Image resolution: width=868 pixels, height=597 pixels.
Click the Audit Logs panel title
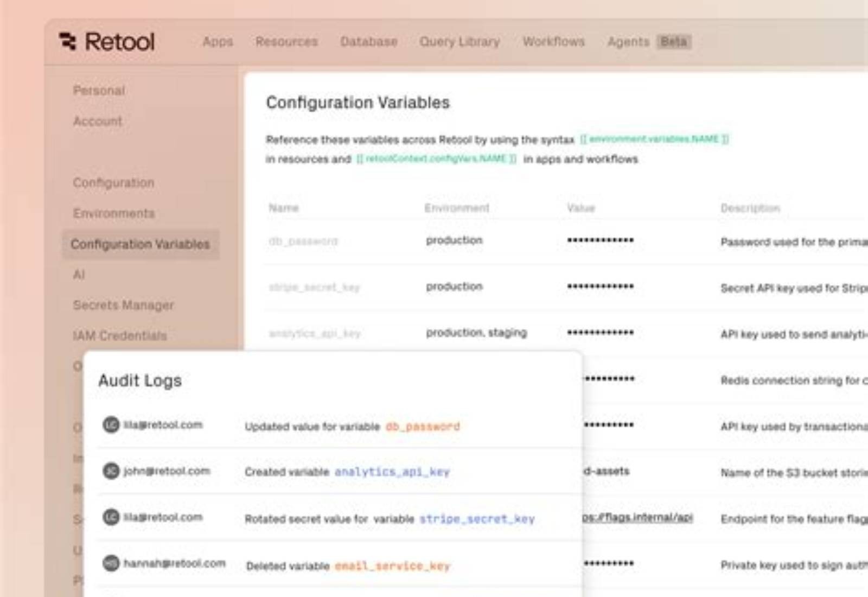tap(140, 380)
